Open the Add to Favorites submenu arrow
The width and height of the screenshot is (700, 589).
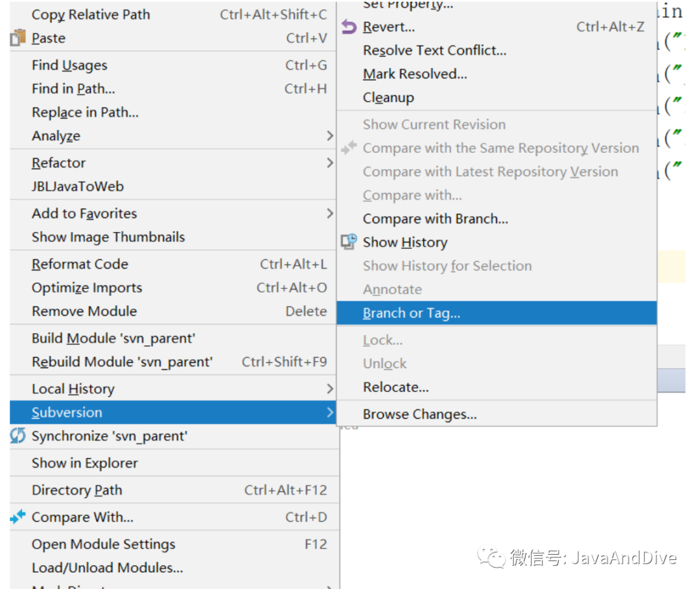(329, 214)
